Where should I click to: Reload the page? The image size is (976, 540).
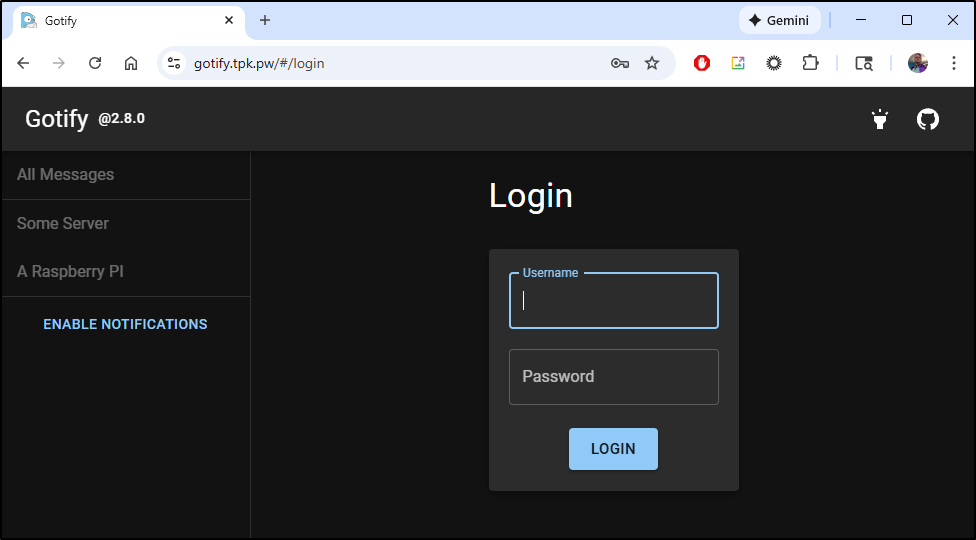95,63
